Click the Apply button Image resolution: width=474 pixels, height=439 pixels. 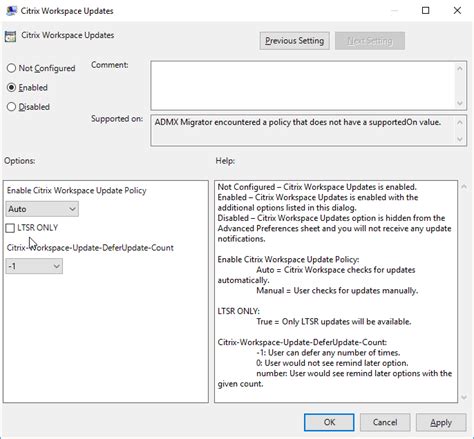[441, 422]
